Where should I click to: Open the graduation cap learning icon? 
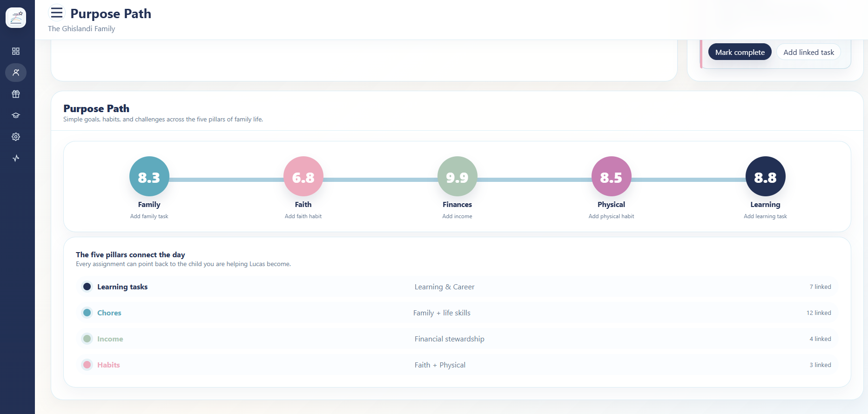point(16,115)
